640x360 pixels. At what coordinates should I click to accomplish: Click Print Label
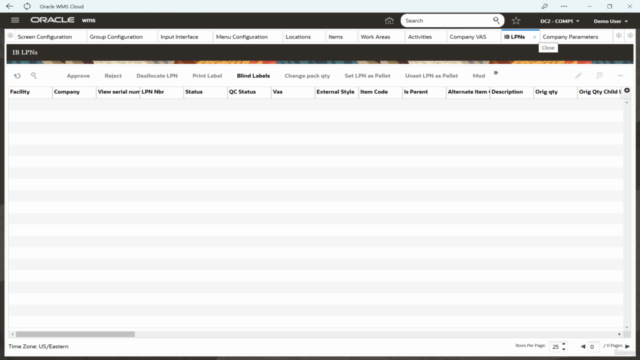207,76
